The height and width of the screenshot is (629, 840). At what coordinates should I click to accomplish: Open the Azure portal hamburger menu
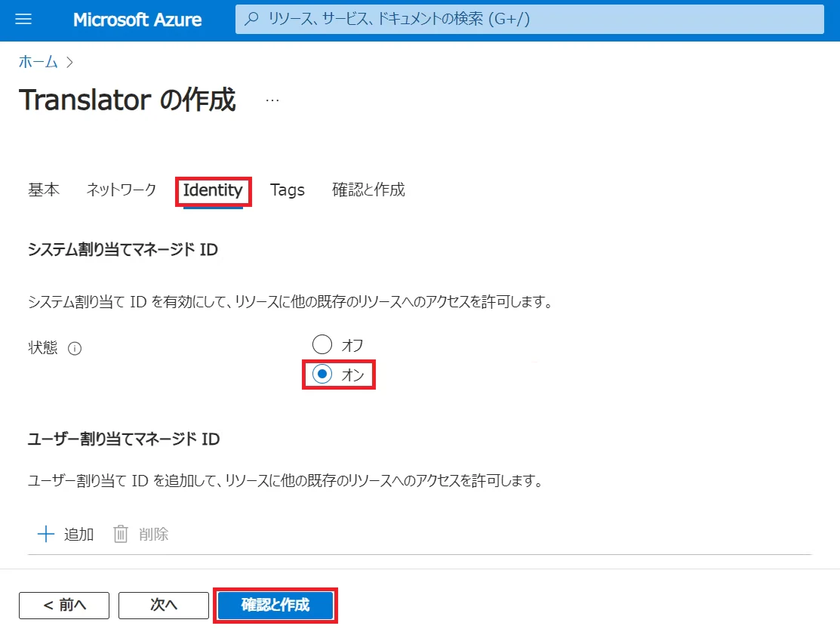pos(23,20)
